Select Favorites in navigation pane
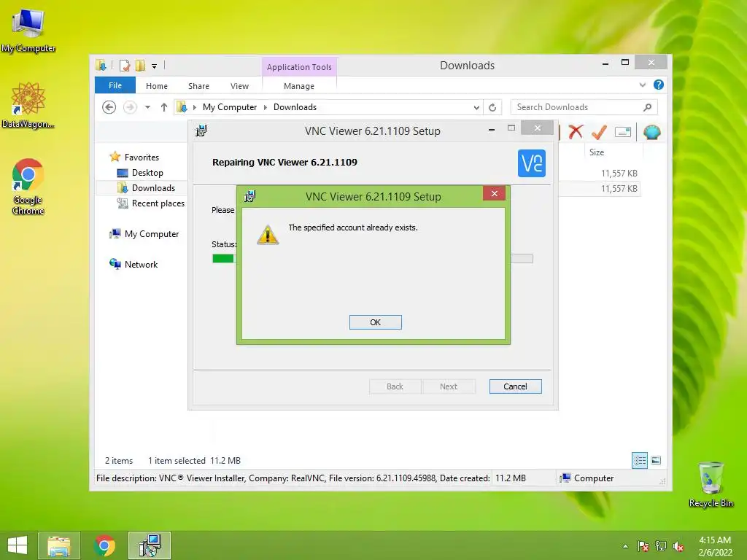747x560 pixels. 142,157
